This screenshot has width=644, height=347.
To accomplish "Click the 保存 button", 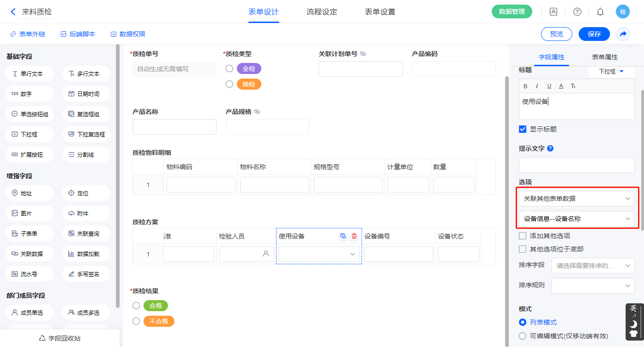I will pyautogui.click(x=594, y=34).
